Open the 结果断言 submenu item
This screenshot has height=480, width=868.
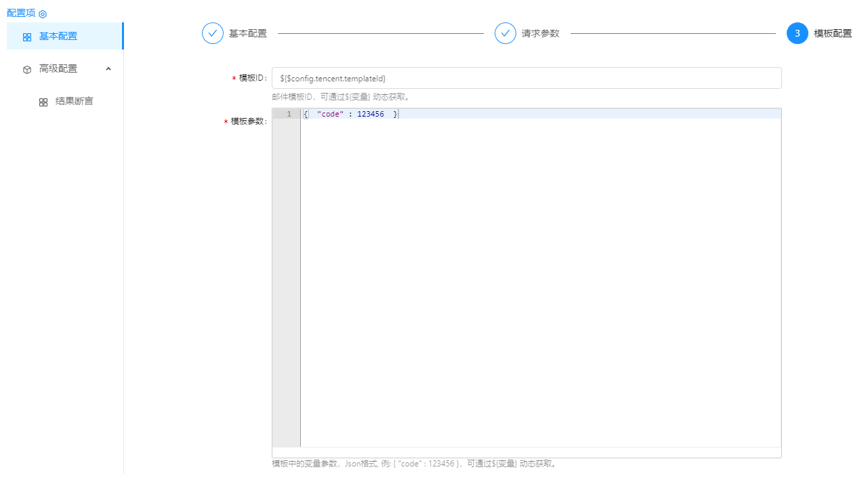75,102
